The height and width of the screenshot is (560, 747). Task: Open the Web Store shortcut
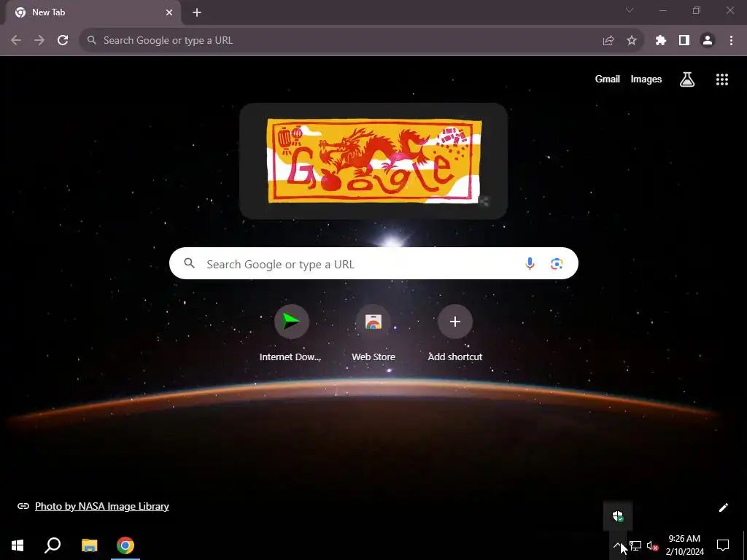373,333
